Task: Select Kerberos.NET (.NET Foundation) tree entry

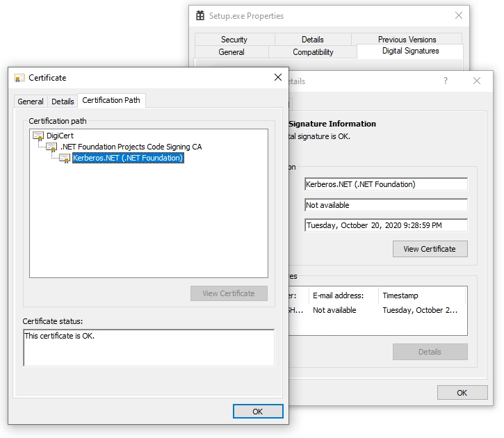Action: (128, 158)
